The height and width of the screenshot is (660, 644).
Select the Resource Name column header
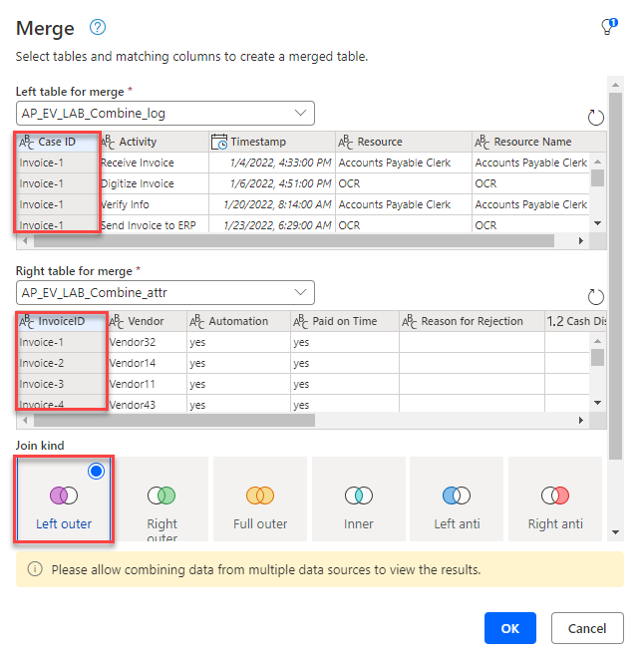pos(539,142)
